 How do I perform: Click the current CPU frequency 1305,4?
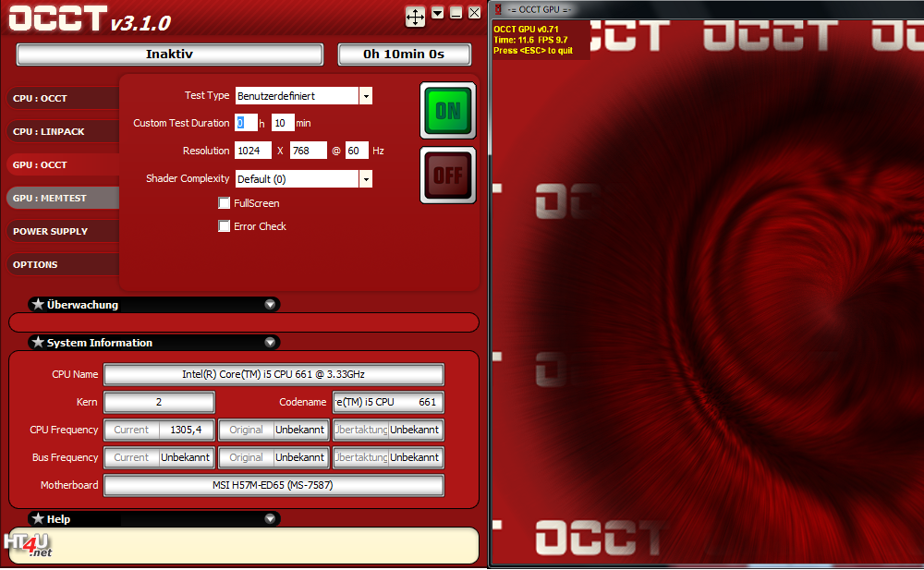(x=186, y=430)
